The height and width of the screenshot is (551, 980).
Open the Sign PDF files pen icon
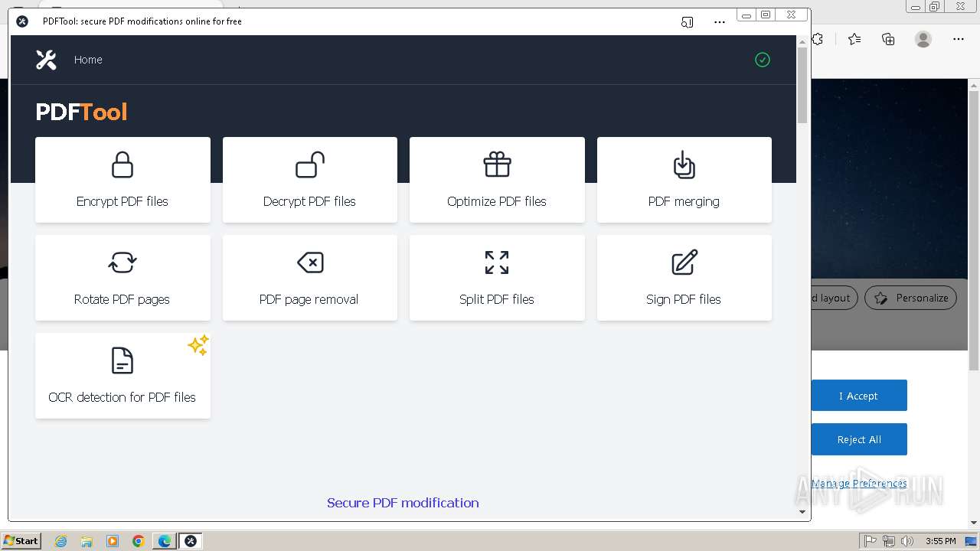(684, 262)
